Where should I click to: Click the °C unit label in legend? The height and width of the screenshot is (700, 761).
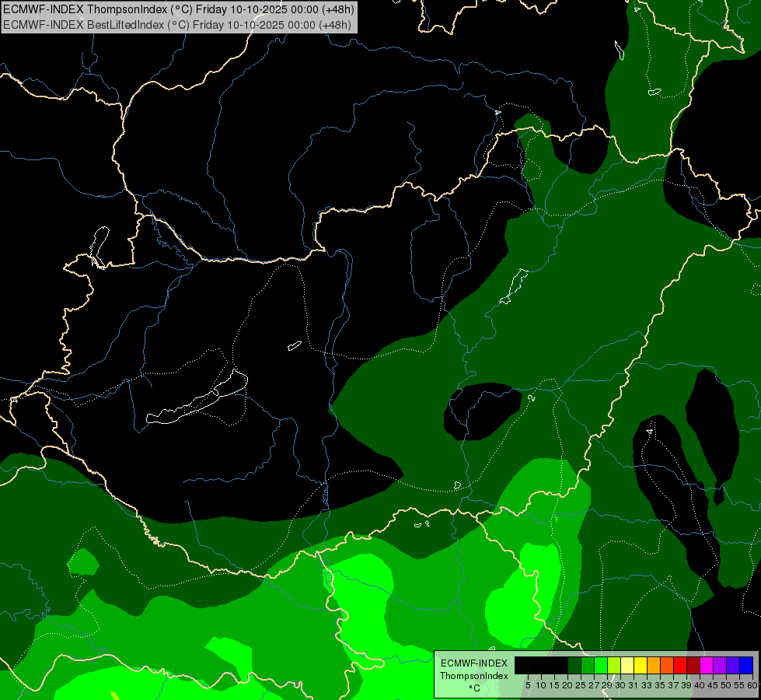click(x=475, y=688)
